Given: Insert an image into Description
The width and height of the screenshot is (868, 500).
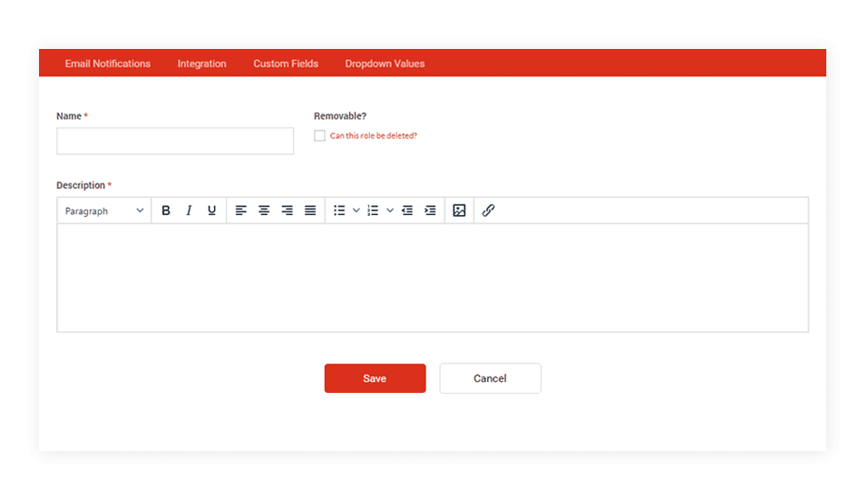Looking at the screenshot, I should (459, 211).
